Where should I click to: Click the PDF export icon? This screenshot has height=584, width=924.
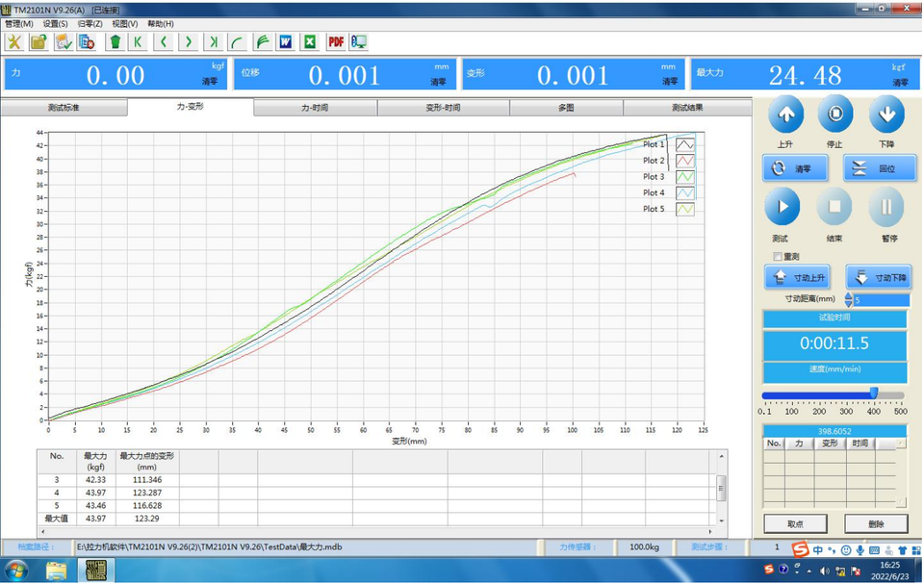[336, 41]
